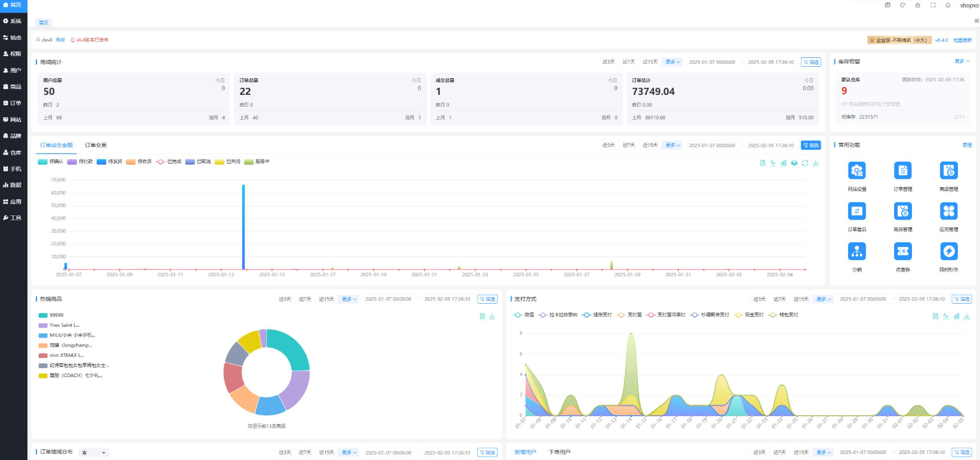The width and height of the screenshot is (980, 460).
Task: Switch to 订单交易 tab
Action: (95, 145)
